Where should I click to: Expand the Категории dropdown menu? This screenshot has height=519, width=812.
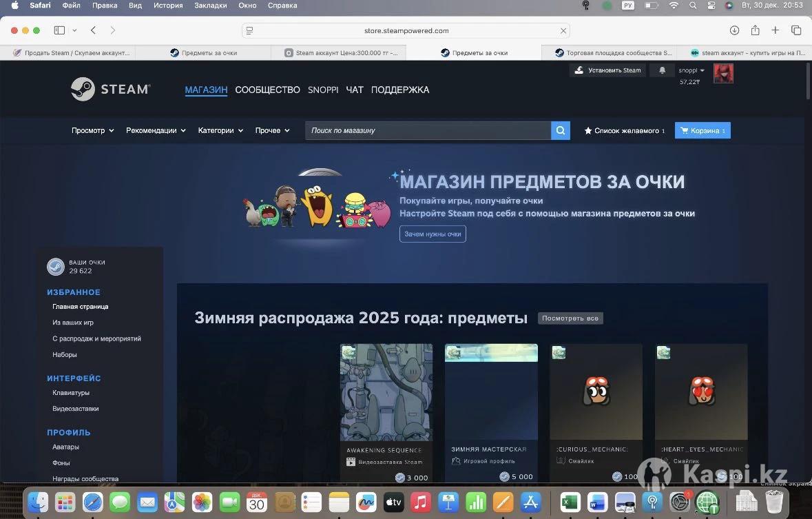(x=220, y=130)
